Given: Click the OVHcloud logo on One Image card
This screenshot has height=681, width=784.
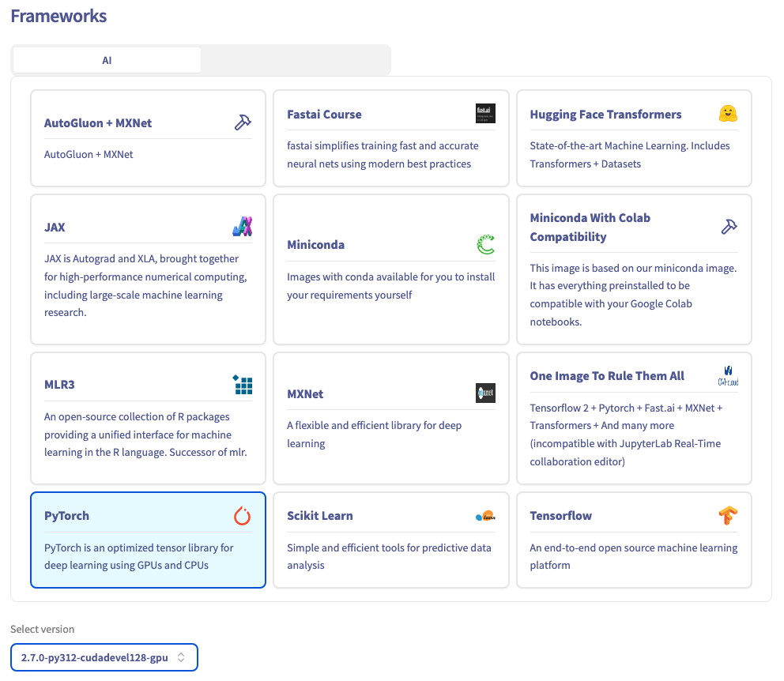Looking at the screenshot, I should point(728,376).
